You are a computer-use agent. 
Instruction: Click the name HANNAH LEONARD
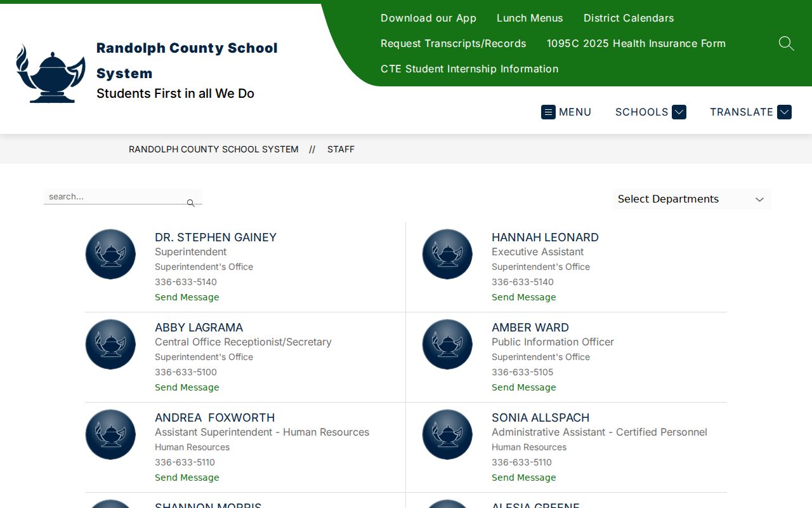point(545,237)
